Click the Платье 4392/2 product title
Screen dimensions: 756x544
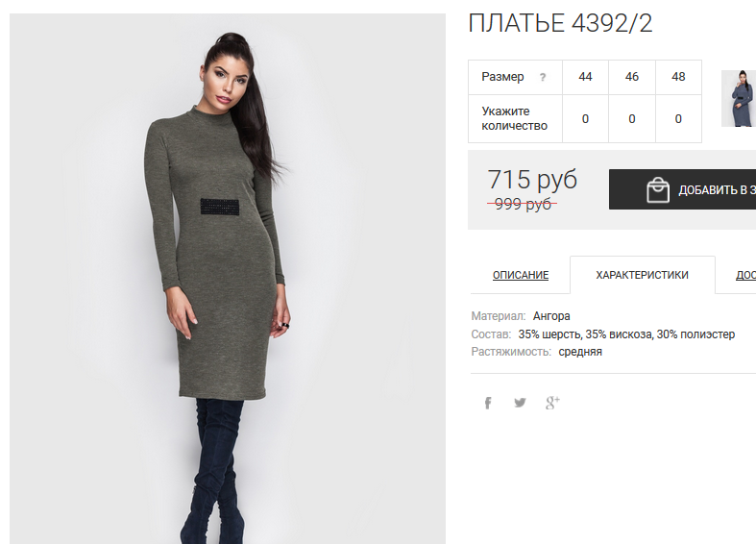click(560, 23)
